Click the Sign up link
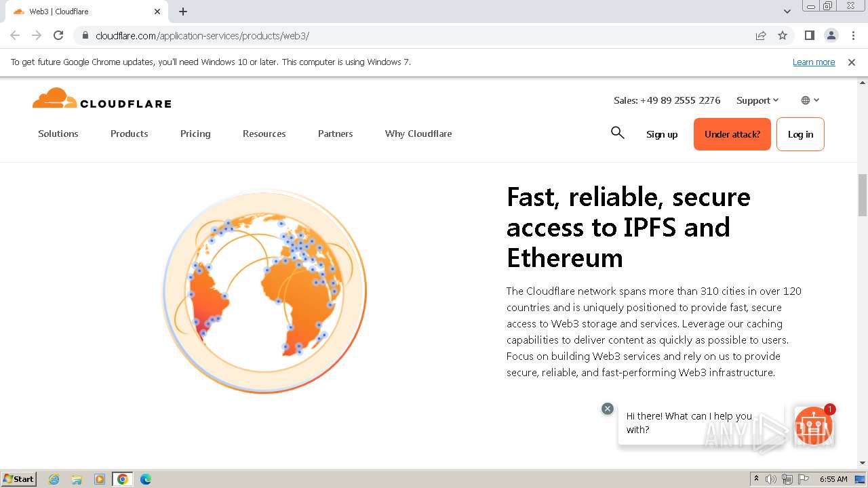The height and width of the screenshot is (488, 868). click(662, 134)
